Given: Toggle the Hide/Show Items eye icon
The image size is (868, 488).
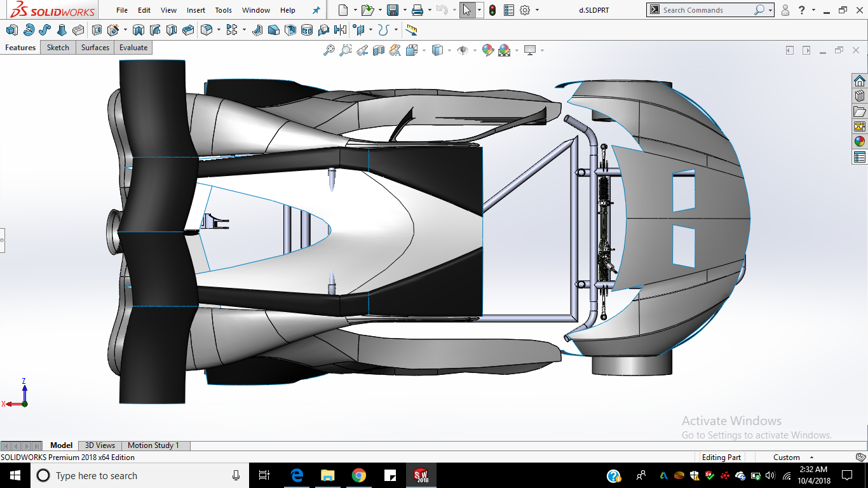Looking at the screenshot, I should tap(463, 50).
